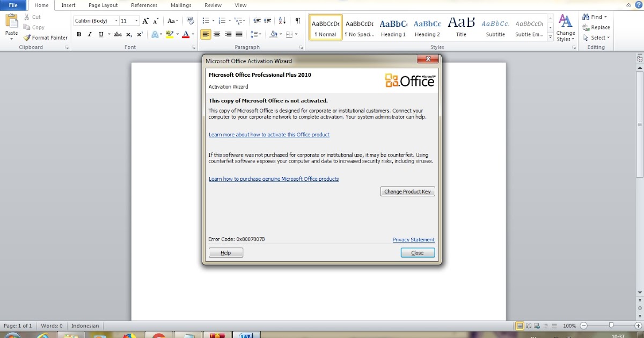The height and width of the screenshot is (338, 644).
Task: Switch to the Review tab
Action: [x=213, y=5]
